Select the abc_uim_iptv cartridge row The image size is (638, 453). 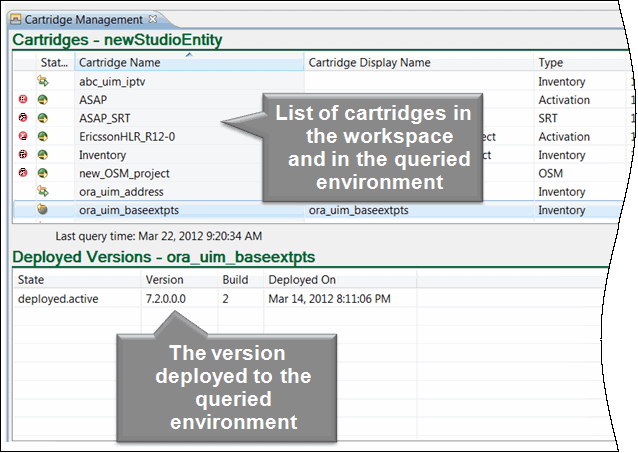319,81
